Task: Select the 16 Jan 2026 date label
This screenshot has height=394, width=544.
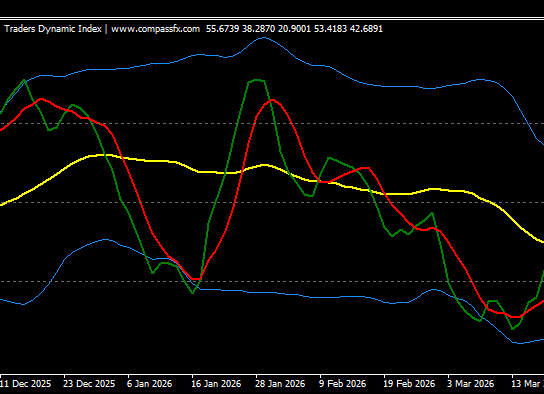Action: click(x=216, y=384)
